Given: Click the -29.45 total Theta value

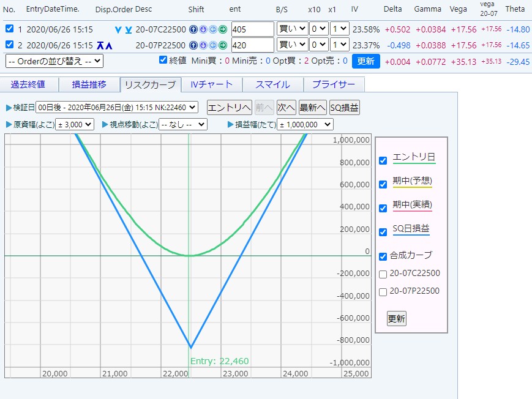Looking at the screenshot, I should point(518,62).
